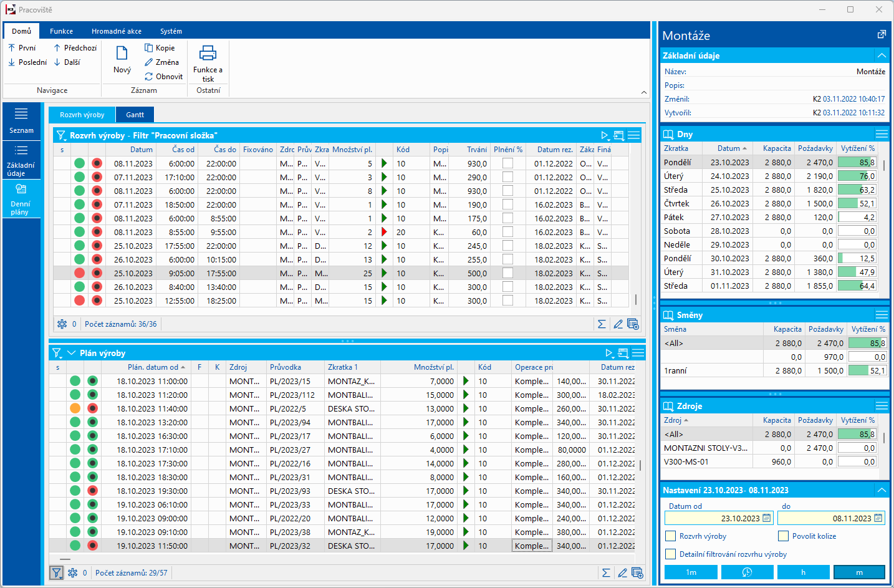Viewport: 894px width, 588px height.
Task: Pop out the Montáže panel
Action: tap(882, 35)
